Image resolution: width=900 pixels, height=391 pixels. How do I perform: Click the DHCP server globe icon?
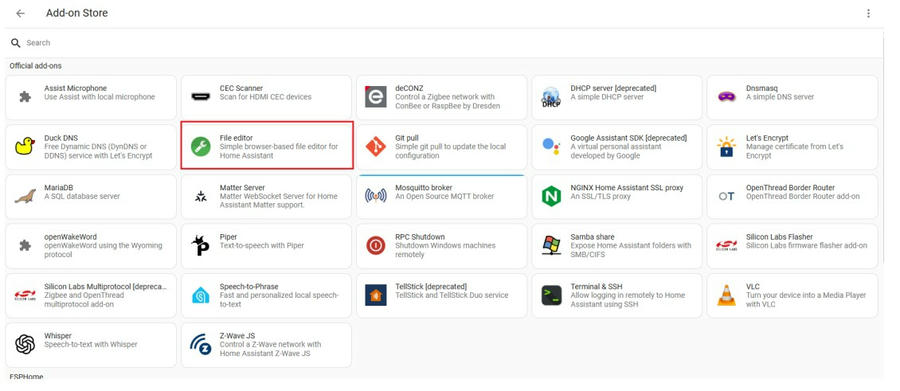pos(551,97)
